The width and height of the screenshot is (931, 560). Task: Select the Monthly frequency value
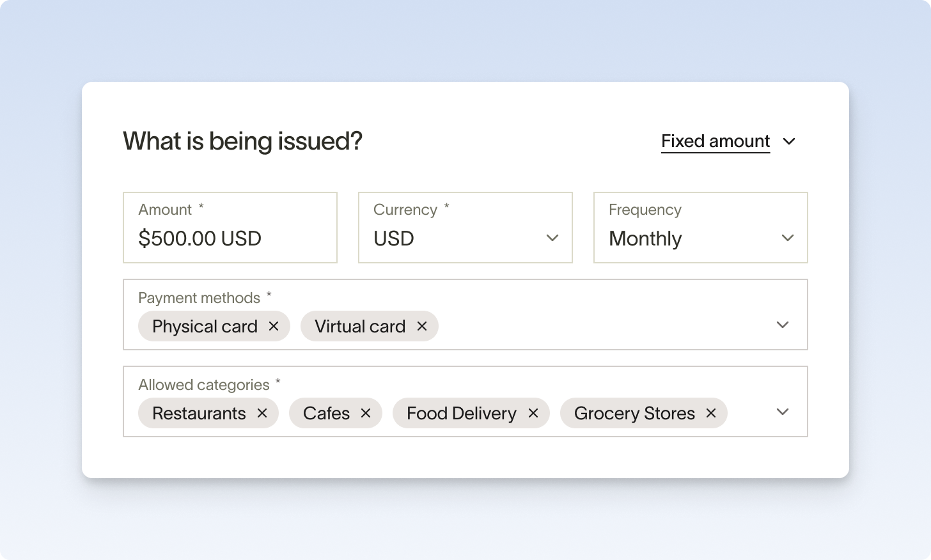tap(645, 238)
